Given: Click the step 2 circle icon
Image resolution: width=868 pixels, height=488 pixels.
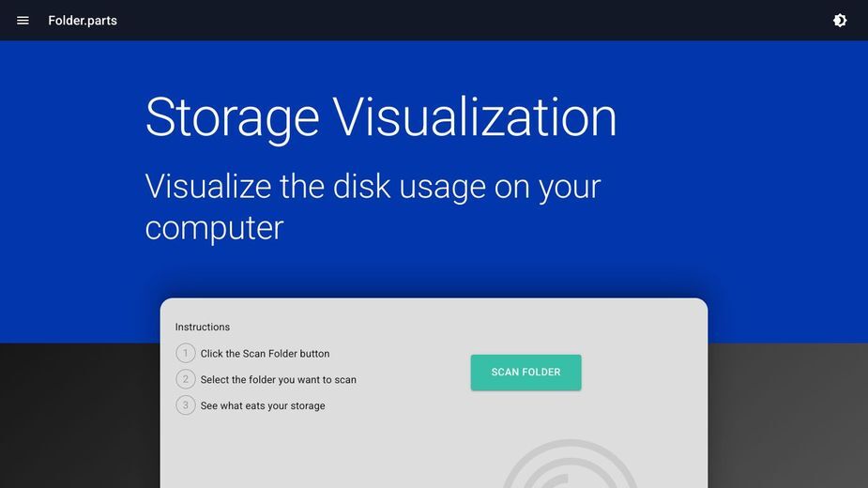Looking at the screenshot, I should click(186, 379).
